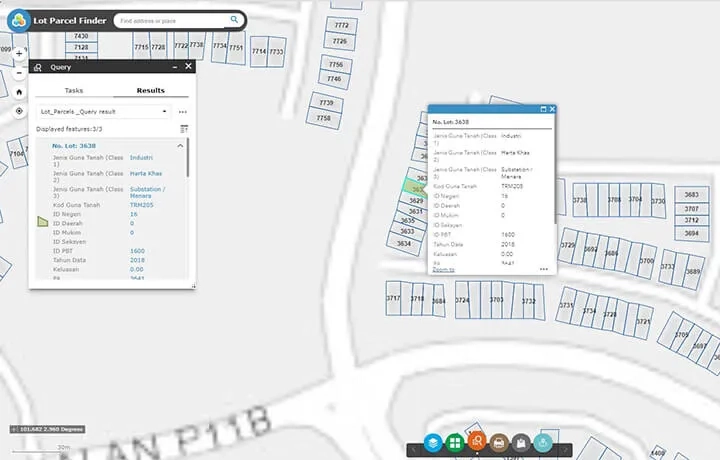Open the green Basemap Gallery widget
The width and height of the screenshot is (720, 460).
455,441
